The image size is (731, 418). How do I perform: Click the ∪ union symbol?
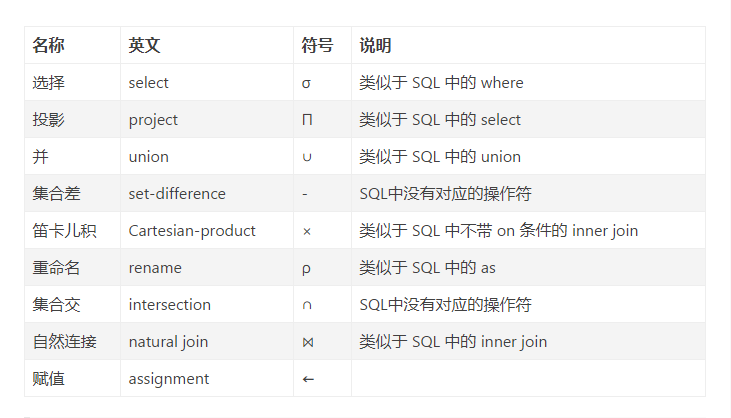click(306, 157)
